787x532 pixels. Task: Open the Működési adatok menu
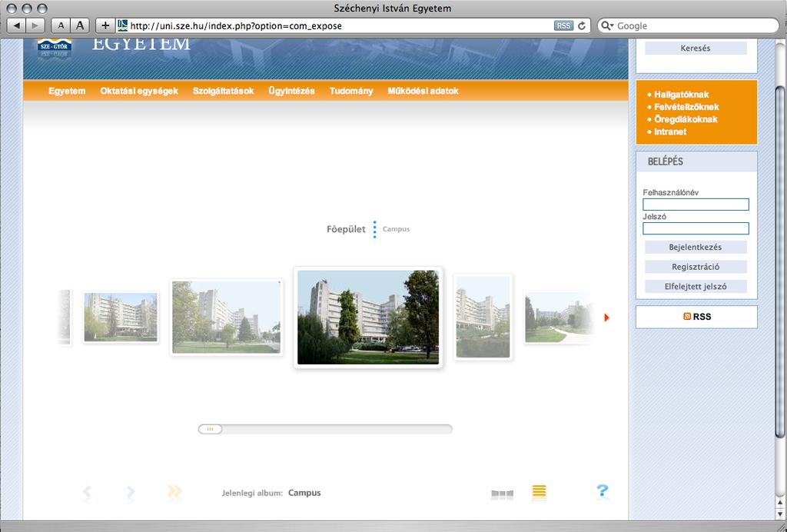click(x=423, y=91)
